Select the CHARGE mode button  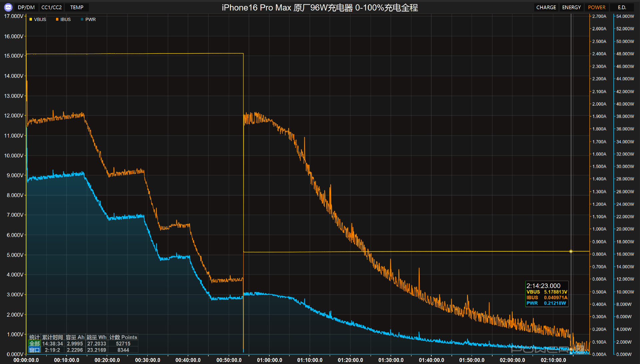click(x=546, y=7)
